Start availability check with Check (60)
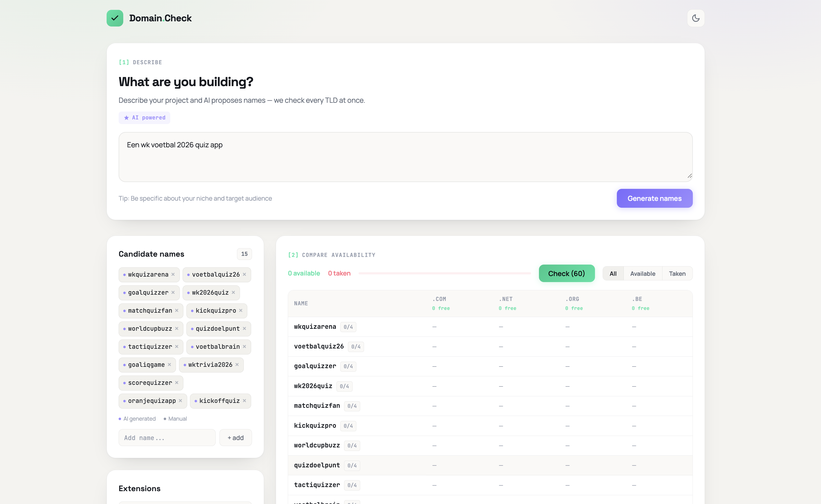Viewport: 821px width, 504px height. pyautogui.click(x=567, y=273)
